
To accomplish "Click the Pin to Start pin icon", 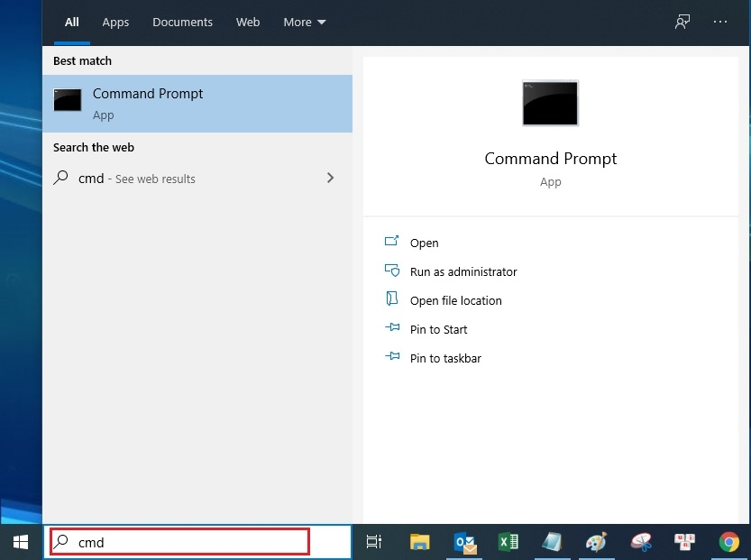I will (392, 327).
